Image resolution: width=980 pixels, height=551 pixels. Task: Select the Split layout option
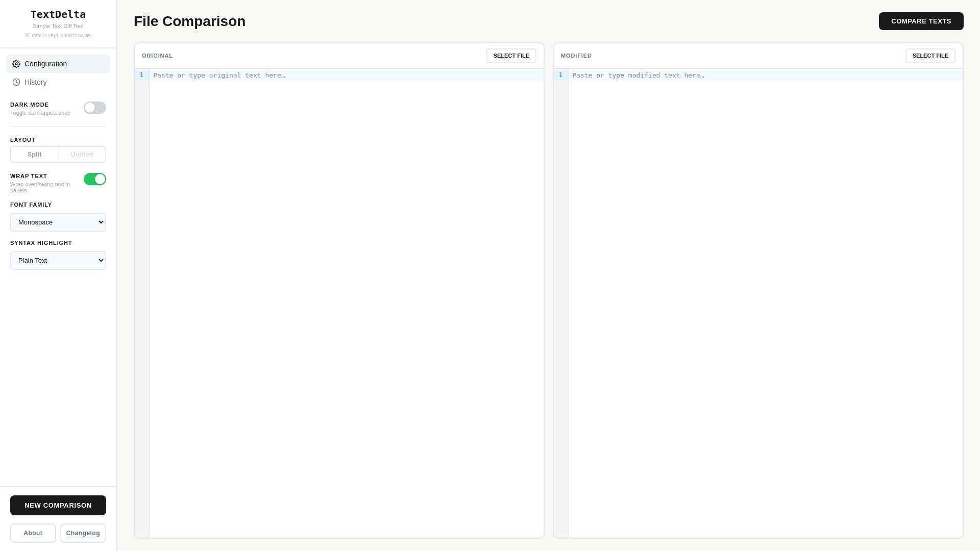click(35, 155)
